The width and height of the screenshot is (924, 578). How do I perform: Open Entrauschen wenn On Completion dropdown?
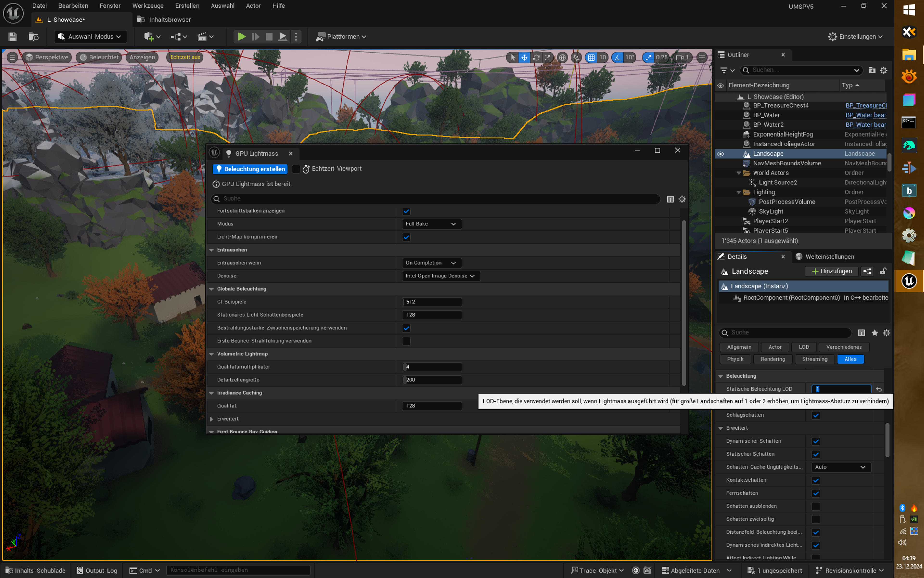coord(431,263)
